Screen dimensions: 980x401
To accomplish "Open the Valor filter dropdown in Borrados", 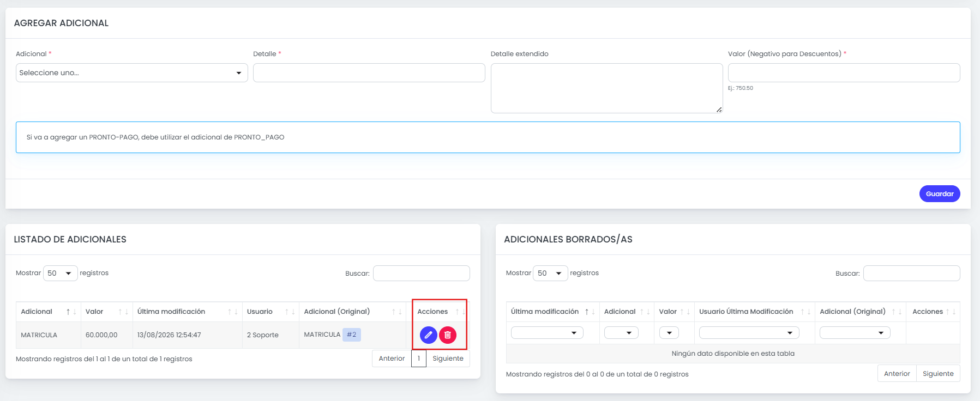I will [x=669, y=333].
